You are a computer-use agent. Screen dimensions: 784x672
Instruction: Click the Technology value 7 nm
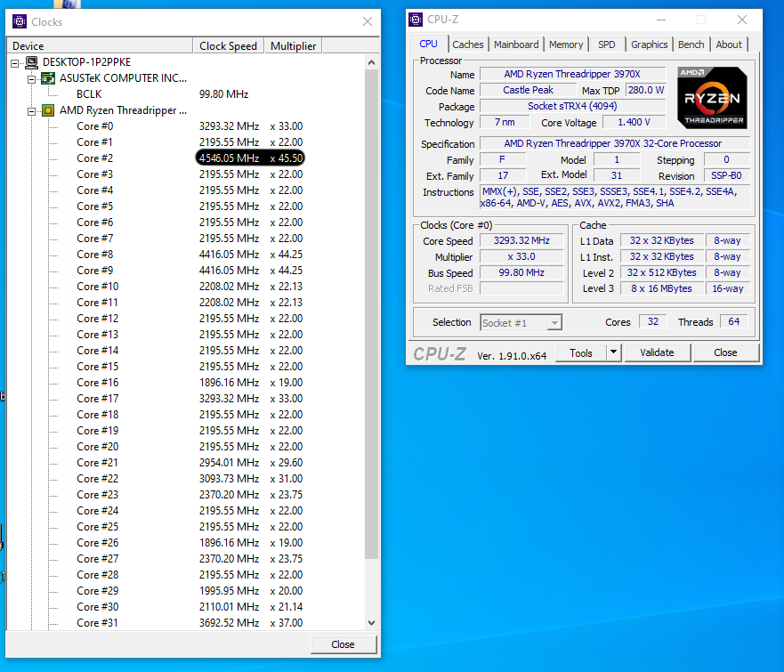(x=505, y=122)
